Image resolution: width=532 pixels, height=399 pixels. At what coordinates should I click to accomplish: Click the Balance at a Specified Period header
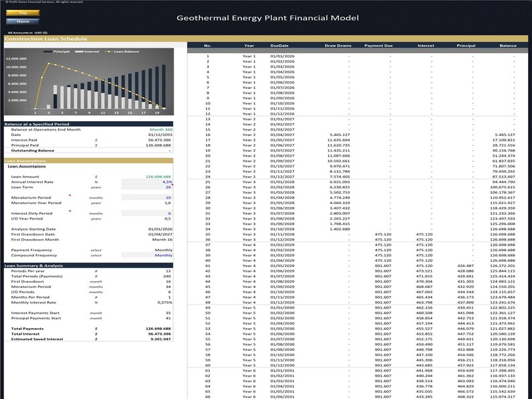pyautogui.click(x=88, y=124)
